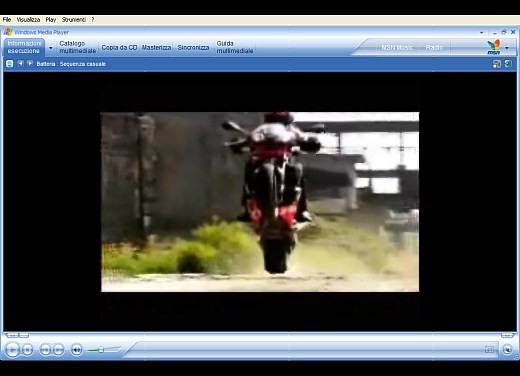Stop playback with the Stop button
Screen dimensions: 520x376
[x=28, y=350]
